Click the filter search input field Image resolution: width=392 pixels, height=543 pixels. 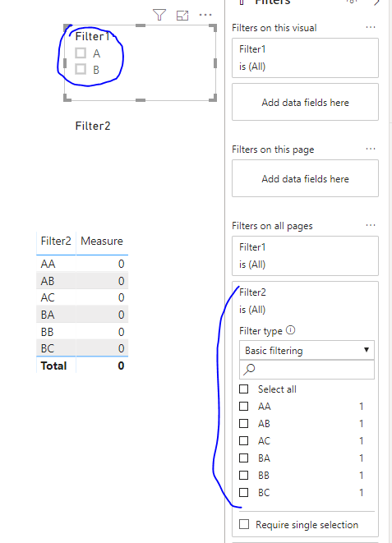click(x=307, y=370)
